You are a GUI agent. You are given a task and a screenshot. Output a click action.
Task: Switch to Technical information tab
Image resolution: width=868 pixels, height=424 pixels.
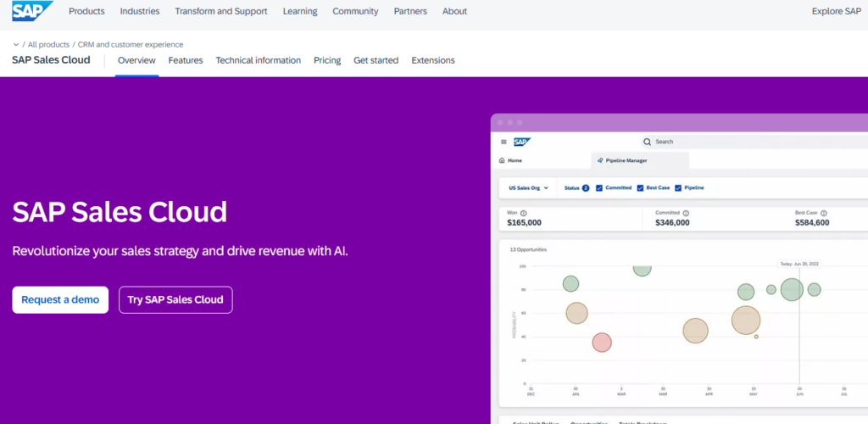pos(259,60)
